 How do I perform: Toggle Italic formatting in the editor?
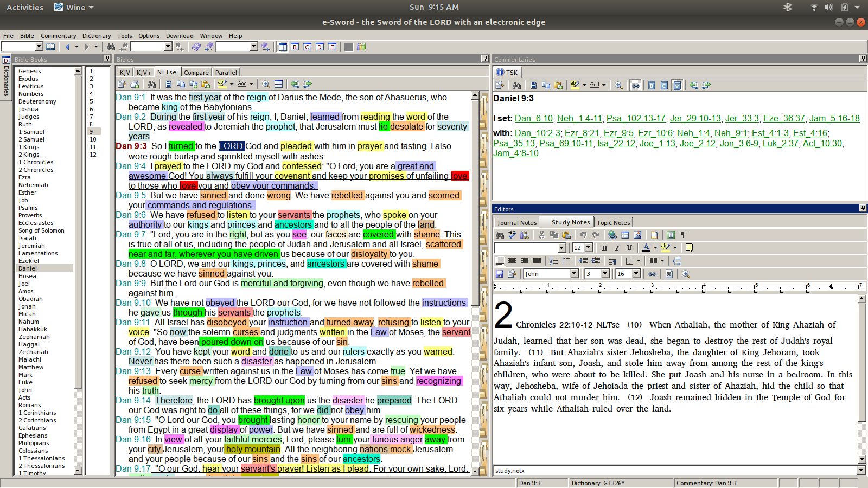pos(617,248)
